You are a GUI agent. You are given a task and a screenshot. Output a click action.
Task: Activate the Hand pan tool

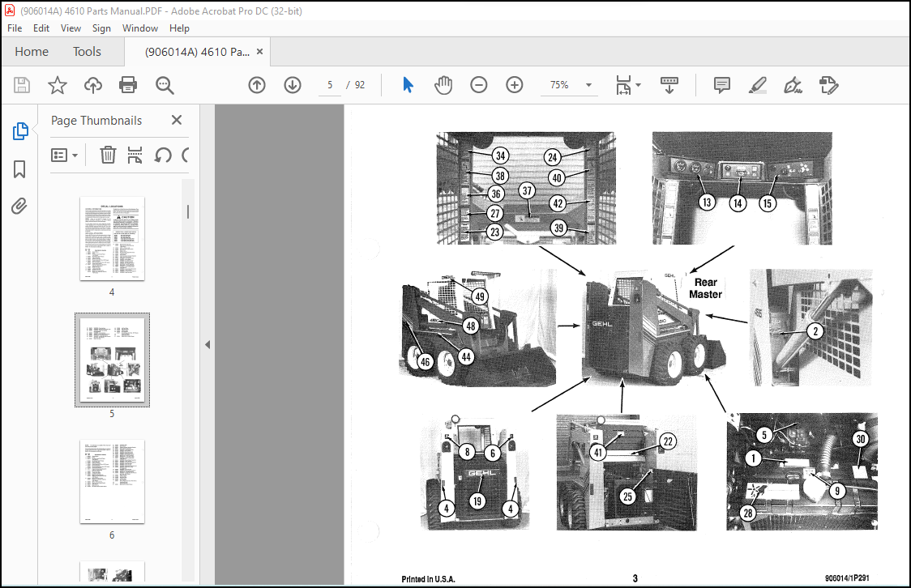click(x=443, y=85)
